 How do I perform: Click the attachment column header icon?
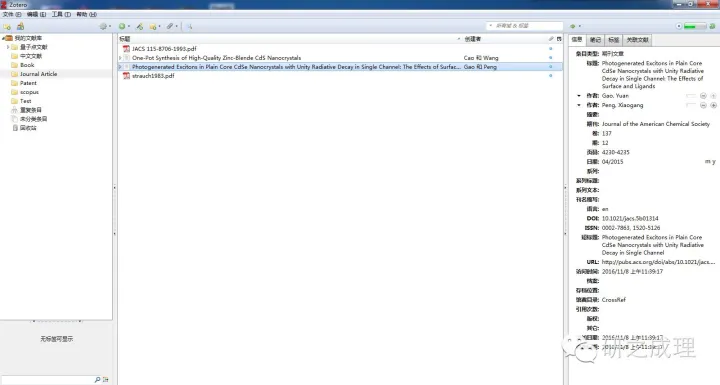pos(551,39)
